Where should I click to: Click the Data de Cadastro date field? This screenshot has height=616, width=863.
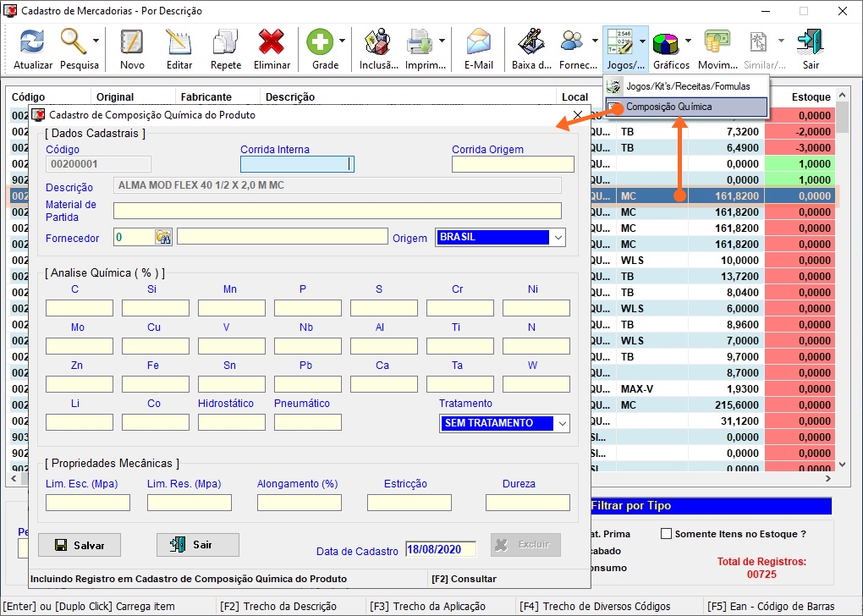pyautogui.click(x=440, y=549)
